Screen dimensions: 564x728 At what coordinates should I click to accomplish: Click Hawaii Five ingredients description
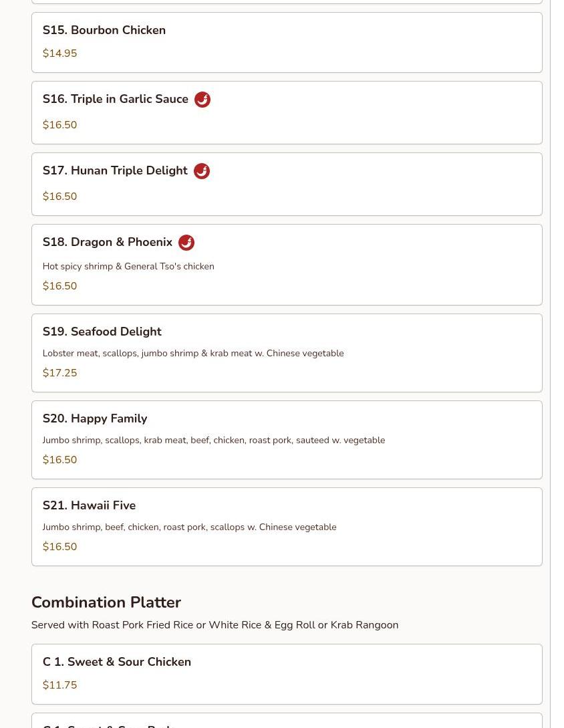(189, 527)
